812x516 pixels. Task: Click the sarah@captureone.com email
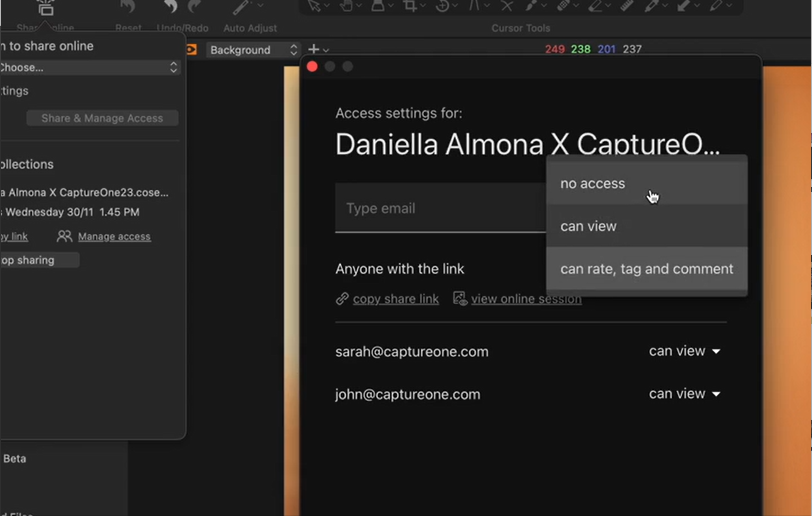[412, 351]
